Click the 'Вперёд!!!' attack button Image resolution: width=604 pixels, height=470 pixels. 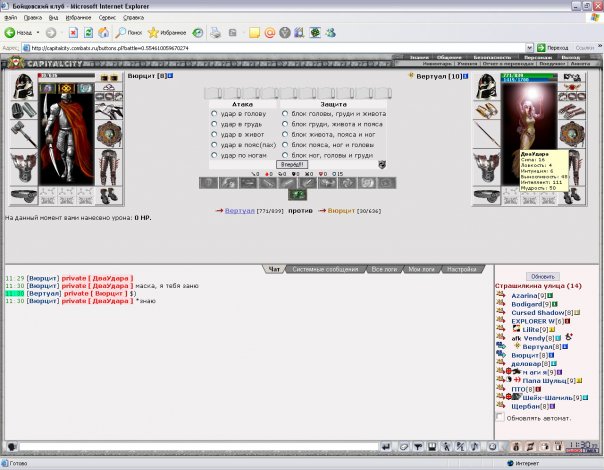(292, 164)
